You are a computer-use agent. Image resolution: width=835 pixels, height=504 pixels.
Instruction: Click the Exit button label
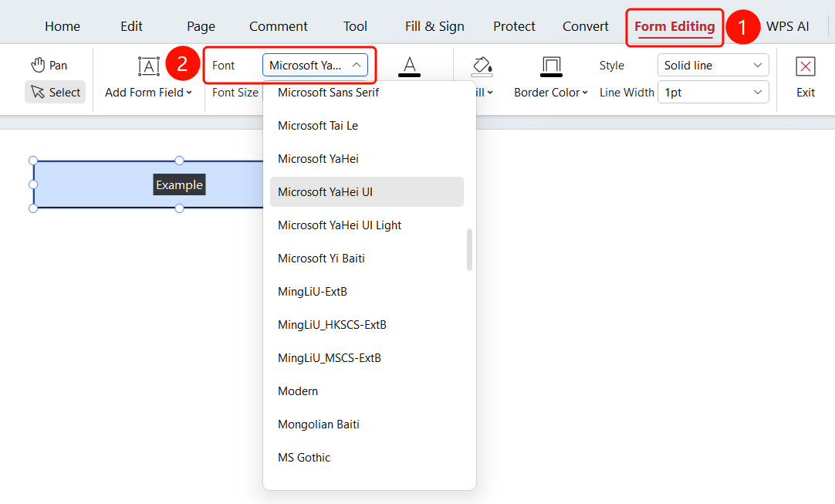(806, 93)
